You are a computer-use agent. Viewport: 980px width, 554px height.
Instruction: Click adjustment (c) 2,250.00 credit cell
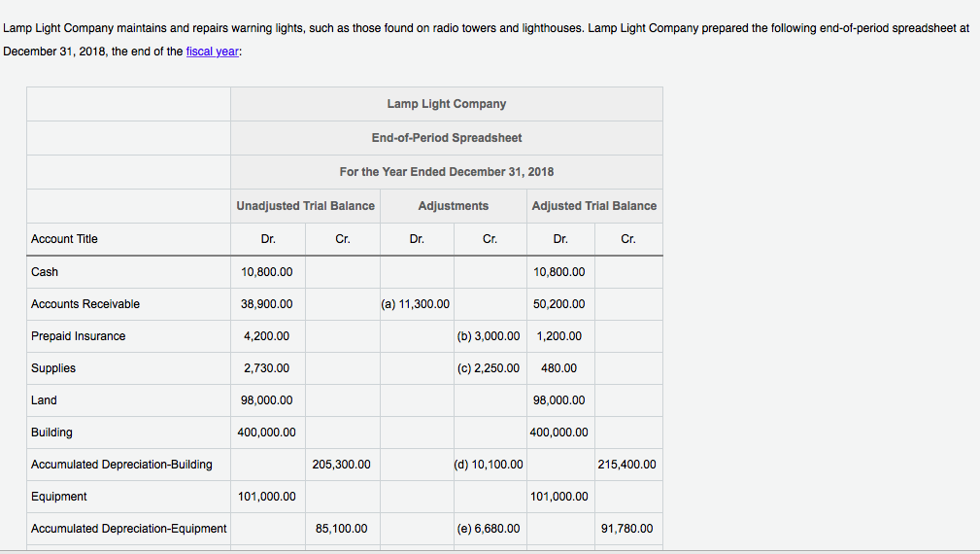489,368
